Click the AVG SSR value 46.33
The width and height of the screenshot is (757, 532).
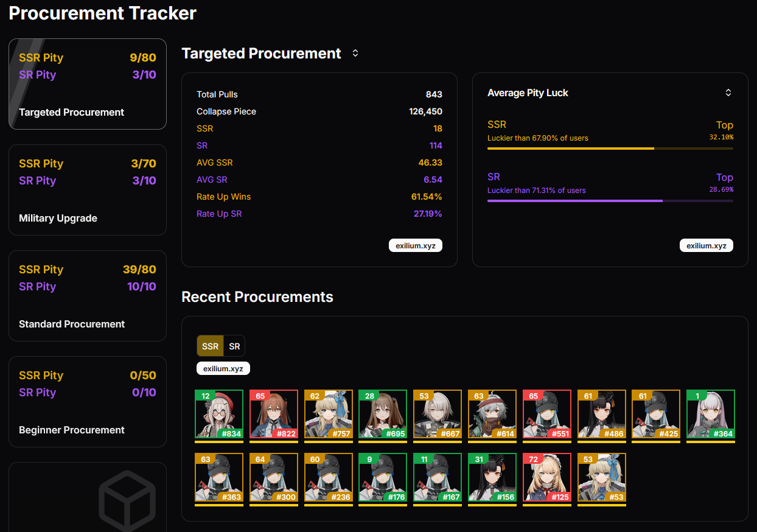pos(430,163)
